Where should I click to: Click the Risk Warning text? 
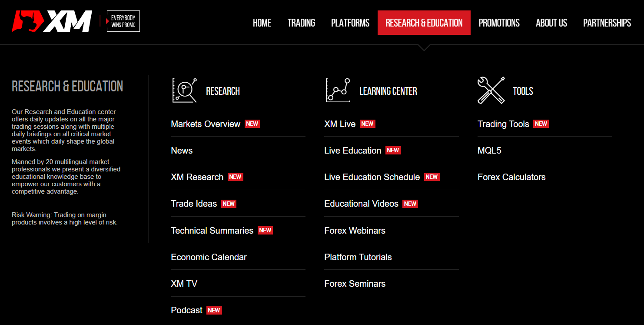65,218
